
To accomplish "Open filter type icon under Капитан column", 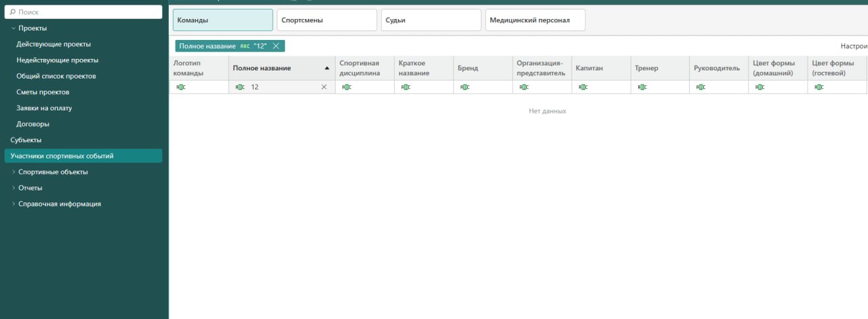I will point(583,87).
